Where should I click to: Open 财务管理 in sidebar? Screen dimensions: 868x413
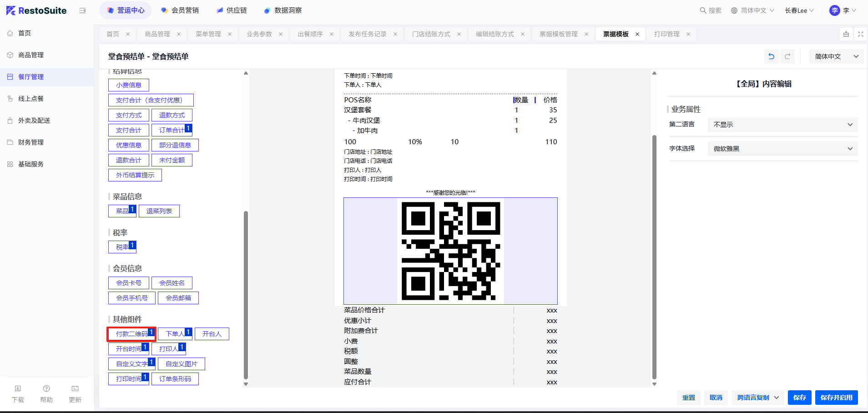point(47,142)
